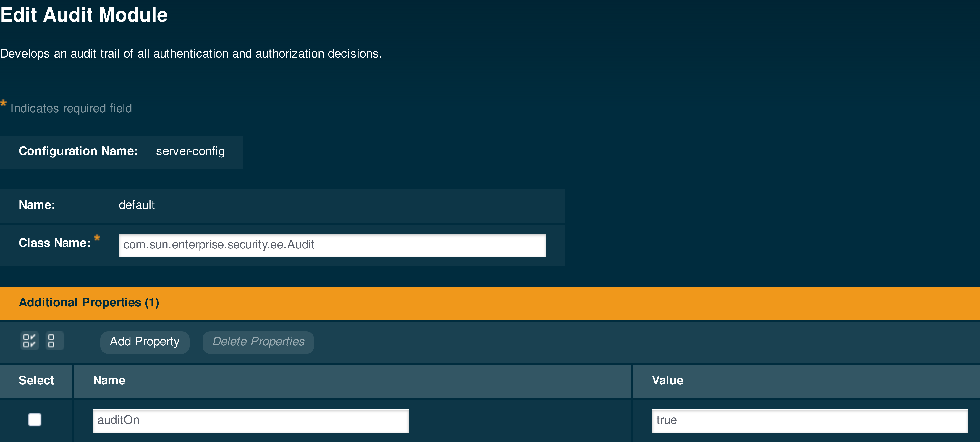The width and height of the screenshot is (980, 442).
Task: Click the Additional Properties section header
Action: (89, 303)
